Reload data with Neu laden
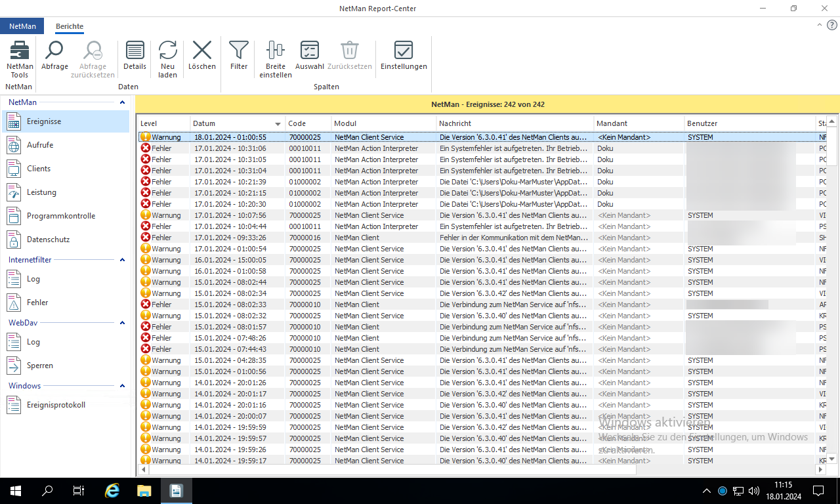Image resolution: width=840 pixels, height=504 pixels. point(168,51)
